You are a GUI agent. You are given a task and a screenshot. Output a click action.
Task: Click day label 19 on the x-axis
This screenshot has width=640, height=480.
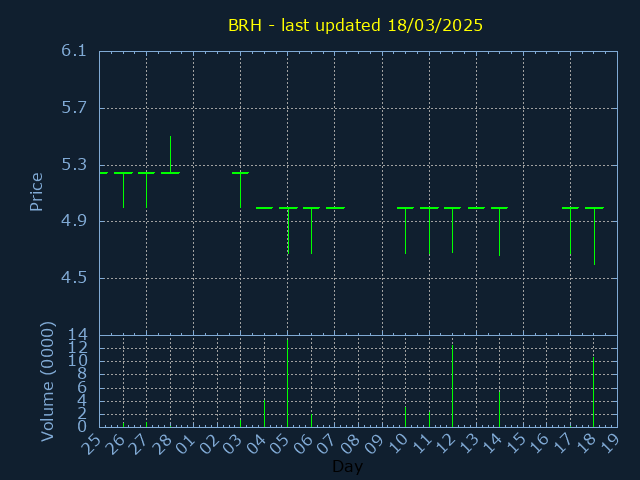[x=609, y=444]
